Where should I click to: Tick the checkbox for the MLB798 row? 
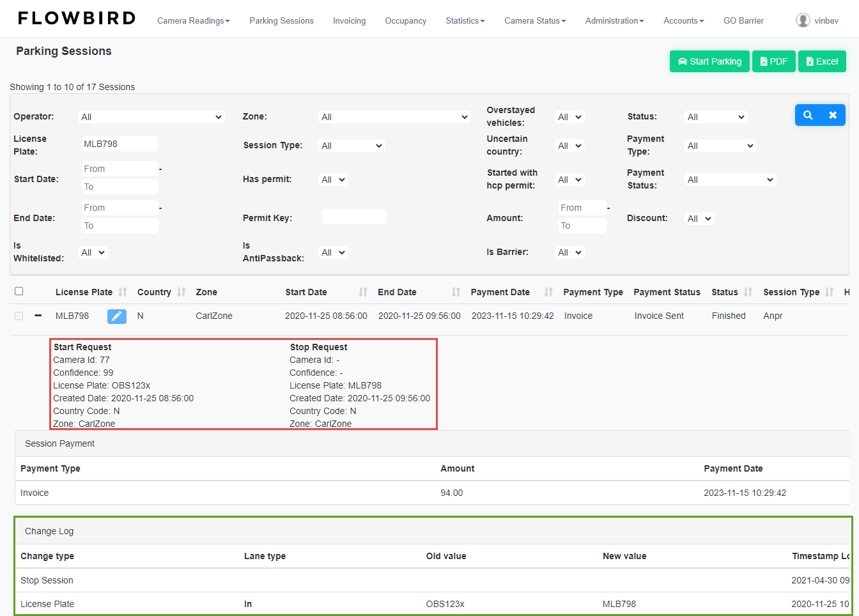pos(19,316)
